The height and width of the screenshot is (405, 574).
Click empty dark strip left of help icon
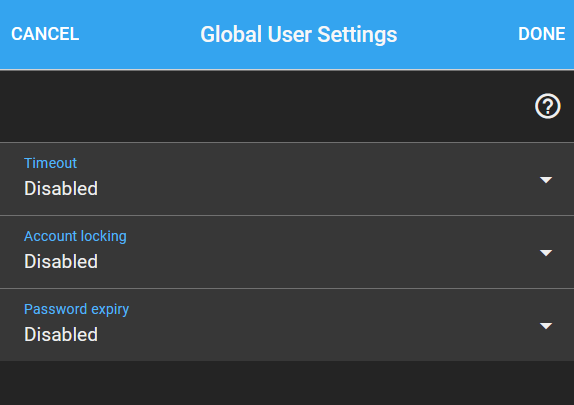click(x=264, y=107)
